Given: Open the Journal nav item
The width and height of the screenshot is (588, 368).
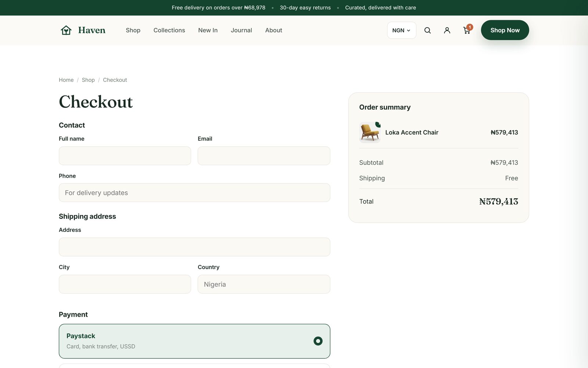Looking at the screenshot, I should pyautogui.click(x=241, y=30).
